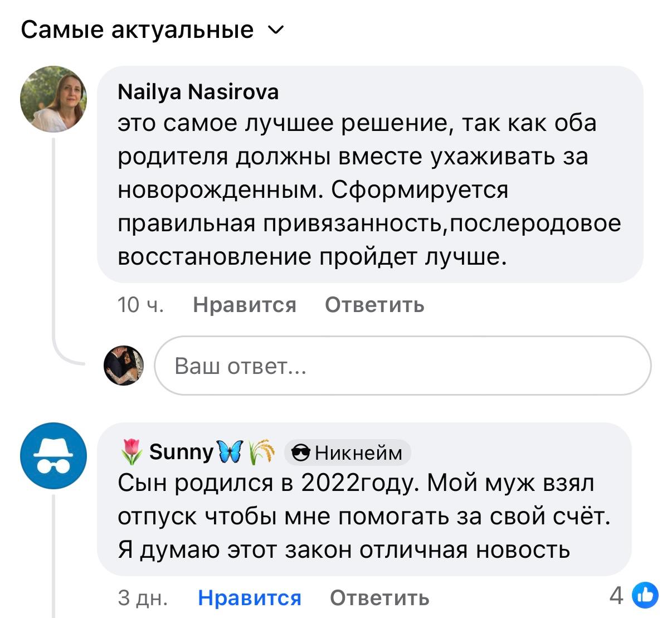The width and height of the screenshot is (672, 618).
Task: Click the "10 ч." comment timestamp
Action: pyautogui.click(x=140, y=305)
